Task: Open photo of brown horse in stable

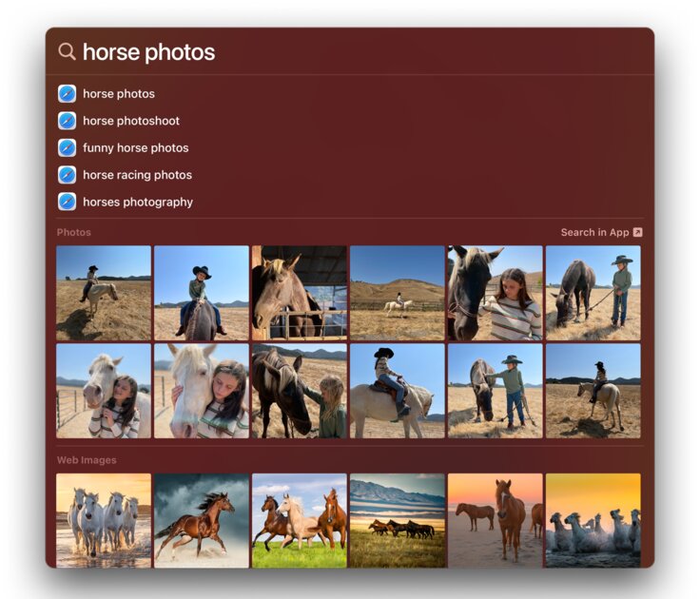Action: point(299,293)
